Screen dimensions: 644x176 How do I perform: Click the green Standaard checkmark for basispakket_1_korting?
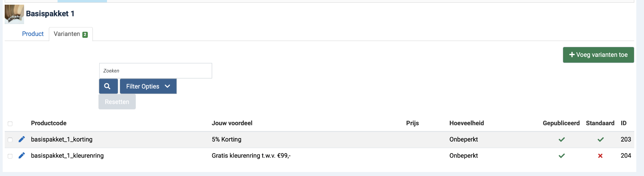coord(600,140)
